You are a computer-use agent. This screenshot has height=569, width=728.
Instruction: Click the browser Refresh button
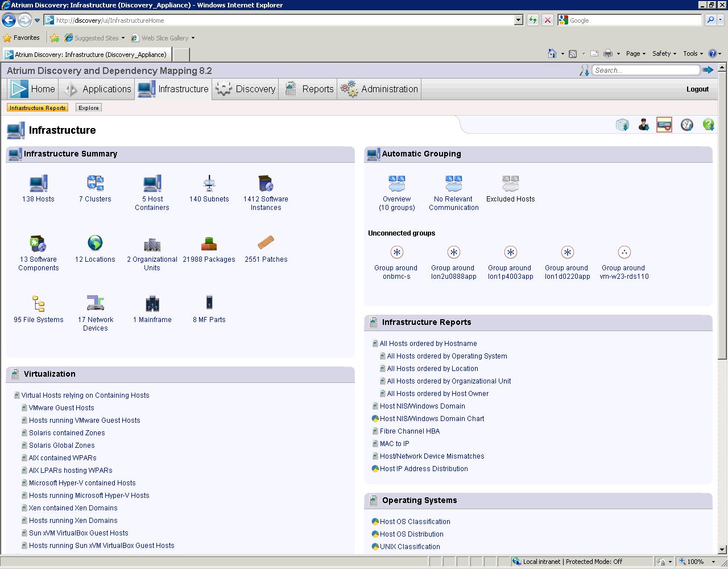pyautogui.click(x=533, y=20)
